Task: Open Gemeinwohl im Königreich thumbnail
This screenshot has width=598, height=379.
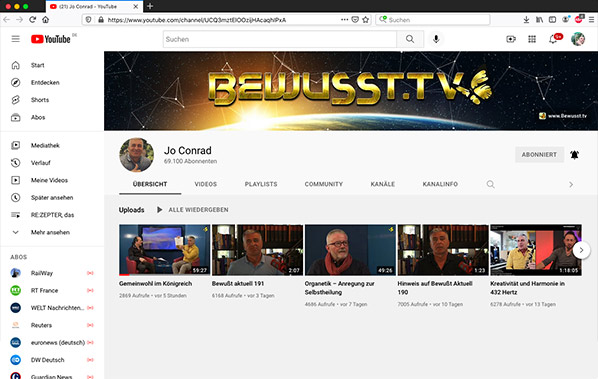Action: (x=164, y=250)
